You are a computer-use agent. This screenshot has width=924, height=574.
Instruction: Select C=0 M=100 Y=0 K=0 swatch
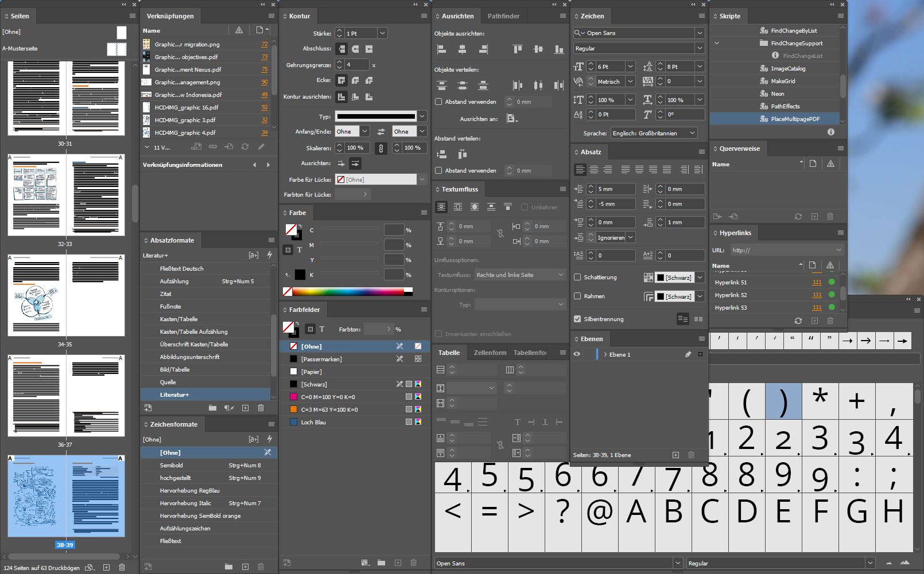coord(355,397)
